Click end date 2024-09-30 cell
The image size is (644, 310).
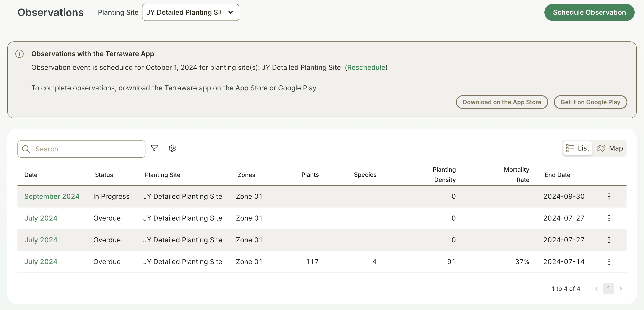coord(564,196)
